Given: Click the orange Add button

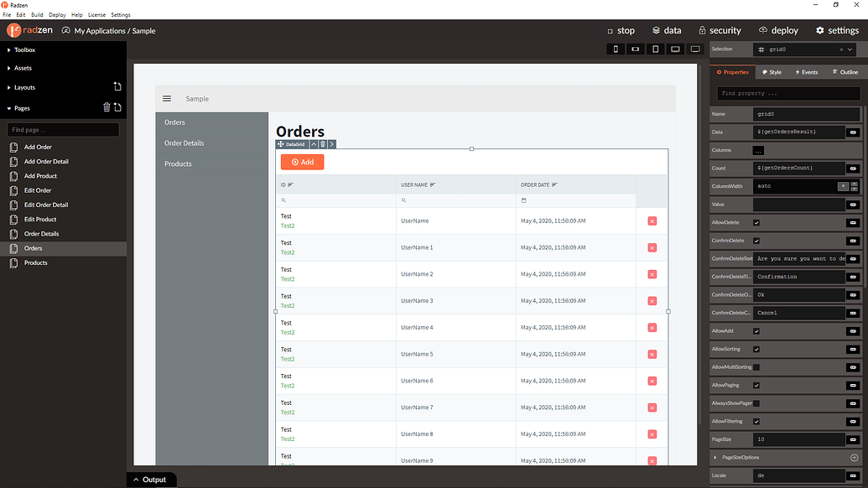Looking at the screenshot, I should coord(302,162).
